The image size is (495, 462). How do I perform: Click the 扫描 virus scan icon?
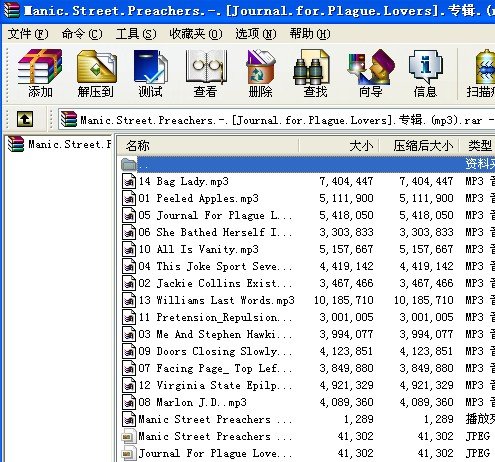(481, 73)
